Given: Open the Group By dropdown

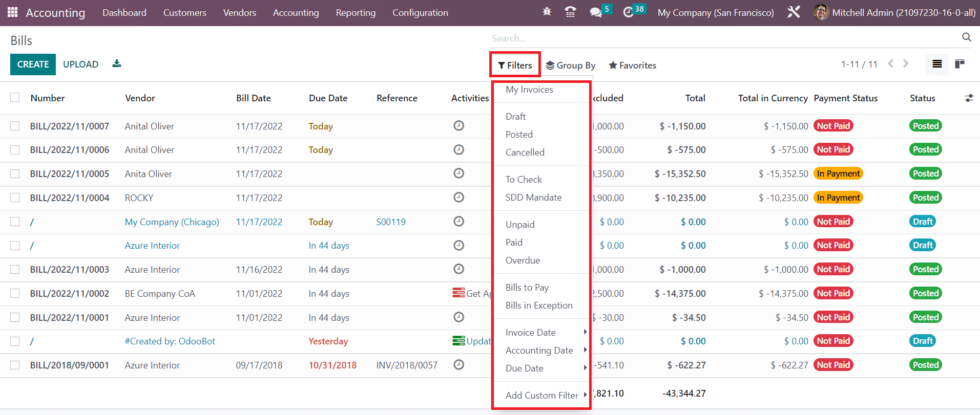Looking at the screenshot, I should [x=570, y=65].
